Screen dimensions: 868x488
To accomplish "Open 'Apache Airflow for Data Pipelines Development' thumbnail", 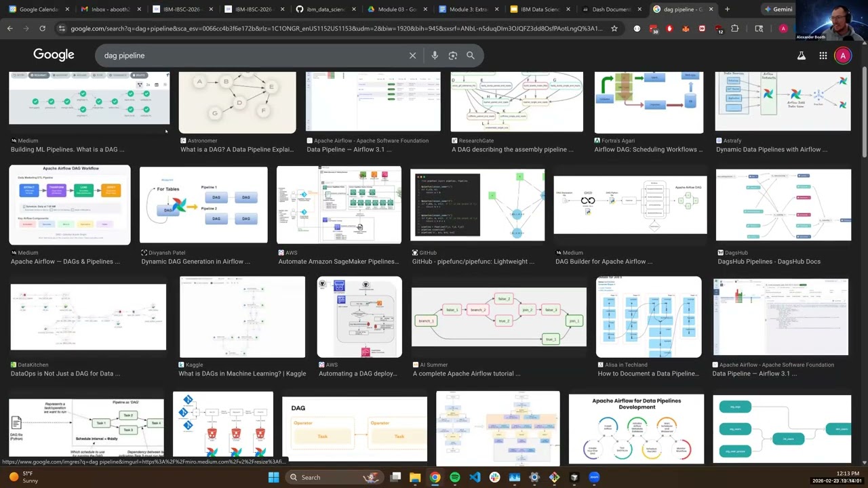I will pos(636,428).
